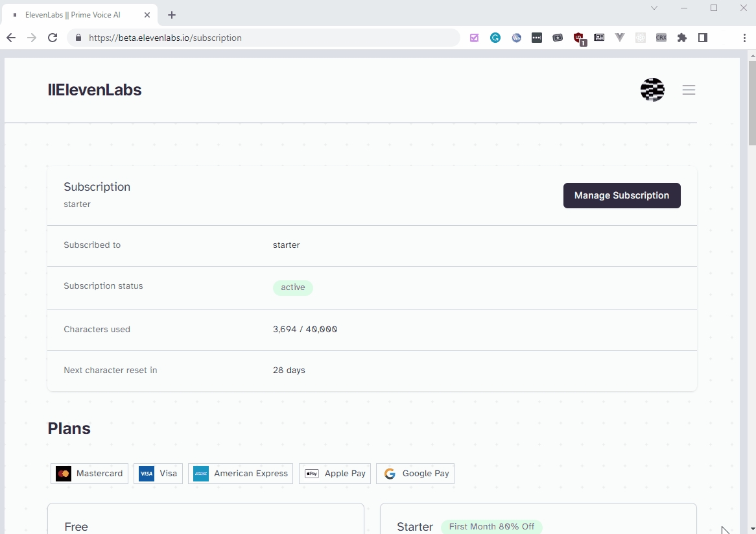The height and width of the screenshot is (534, 756).
Task: Click the Vue devtools extension icon
Action: click(x=620, y=38)
